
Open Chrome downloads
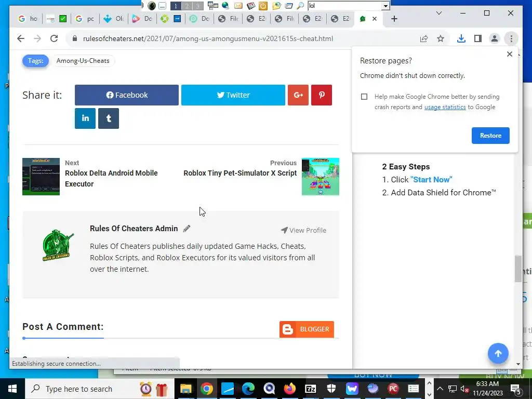click(x=461, y=38)
